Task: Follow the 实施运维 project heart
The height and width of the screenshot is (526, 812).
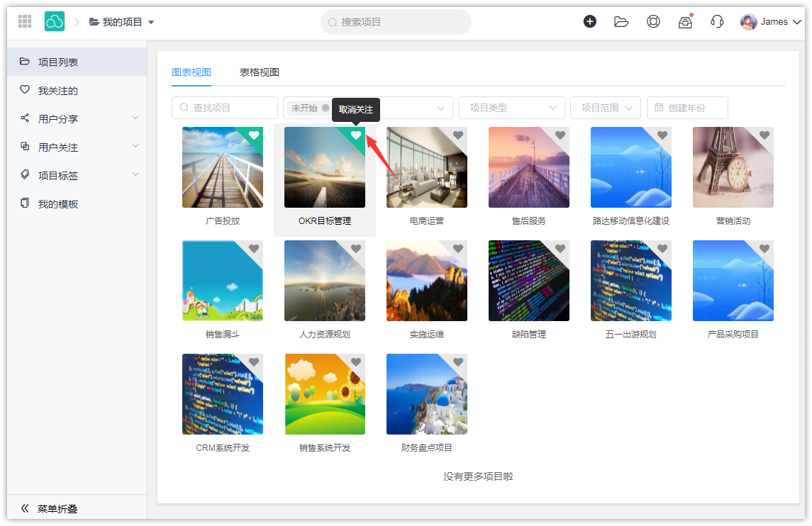Action: click(458, 249)
